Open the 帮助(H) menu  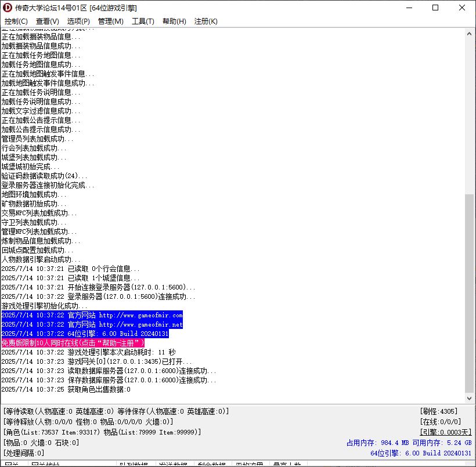tap(174, 21)
